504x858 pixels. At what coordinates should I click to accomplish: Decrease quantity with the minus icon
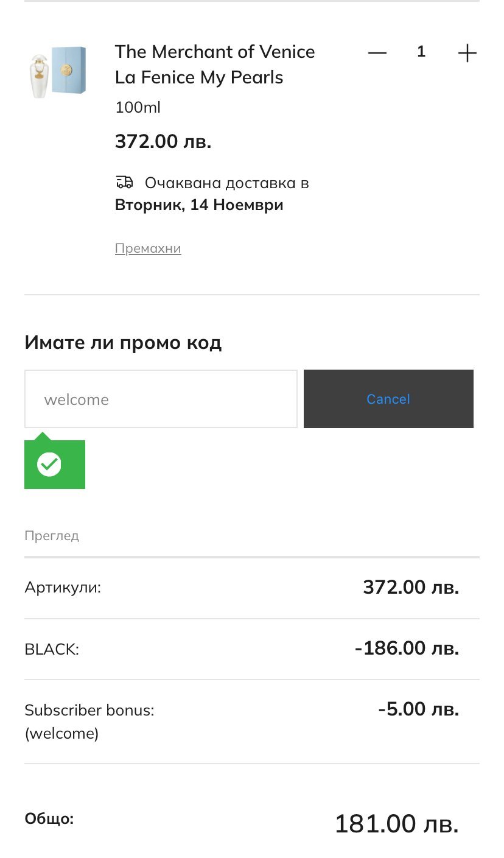click(x=377, y=53)
